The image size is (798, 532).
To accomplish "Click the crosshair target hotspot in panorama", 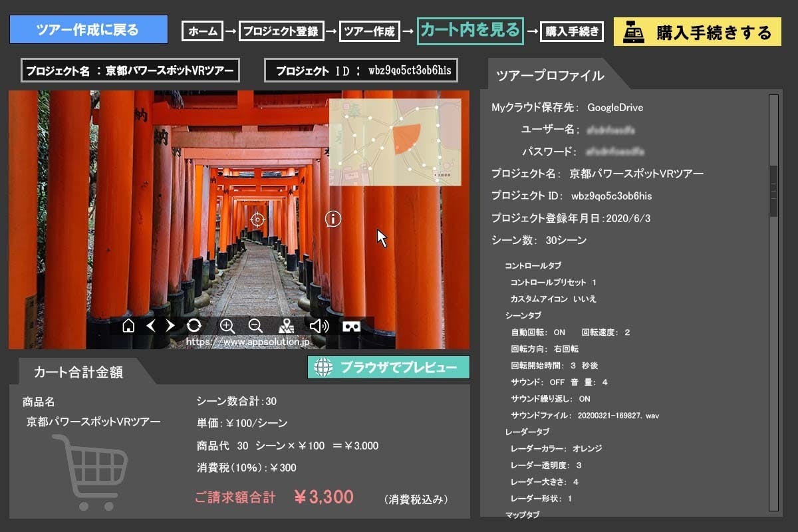I will 258,219.
